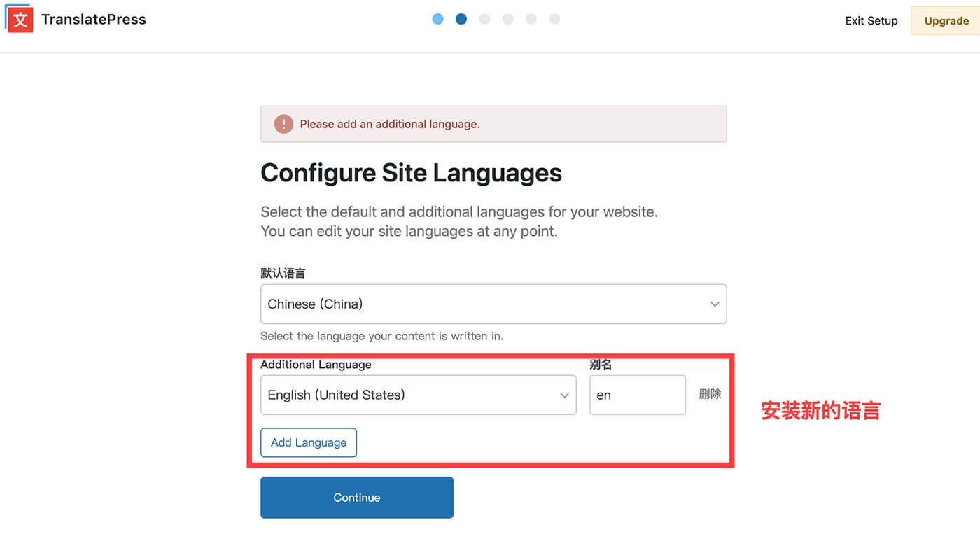
Task: Jump to third setup progress dot
Action: click(484, 19)
